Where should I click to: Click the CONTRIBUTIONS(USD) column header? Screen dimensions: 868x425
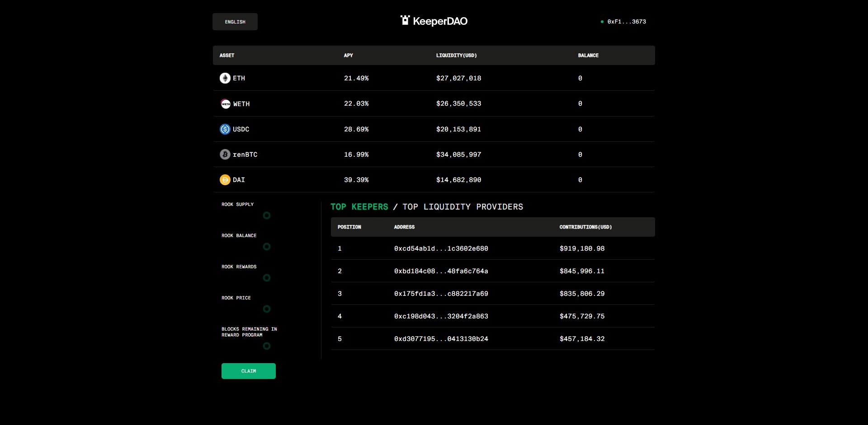tap(586, 227)
